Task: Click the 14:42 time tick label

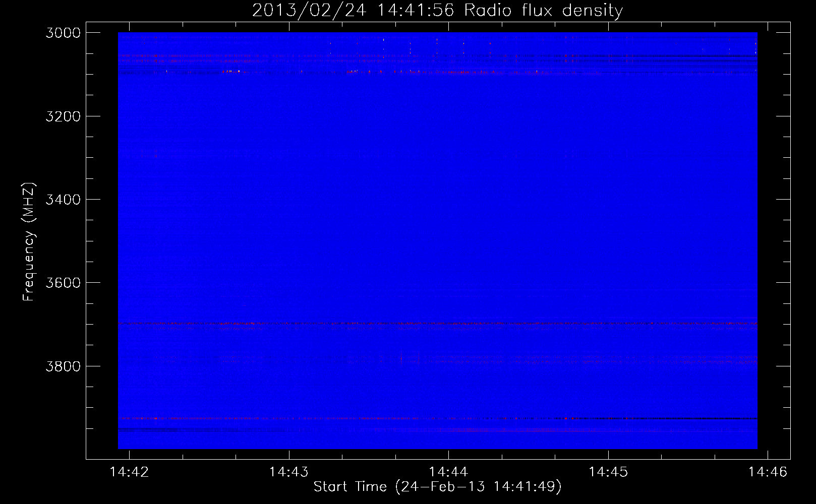Action: 130,472
